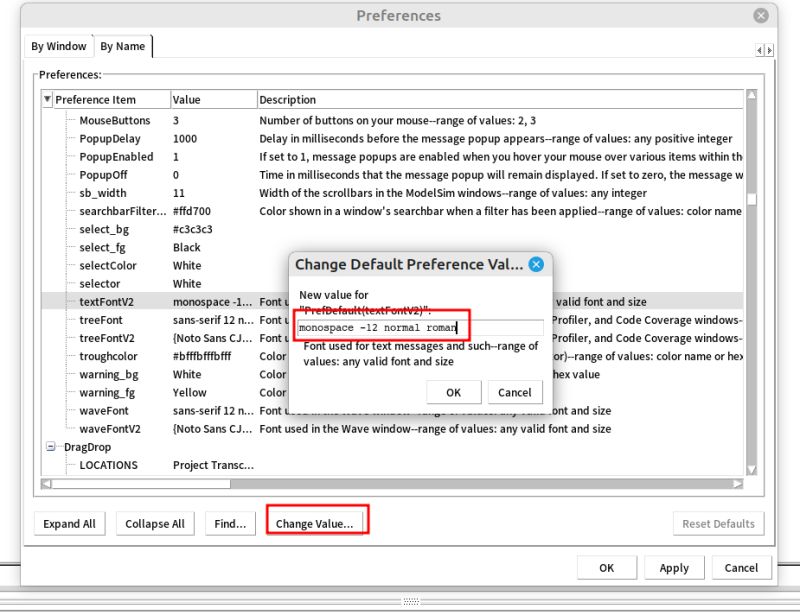Click the sb_width scrollbar width description
This screenshot has height=615, width=800.
[453, 193]
